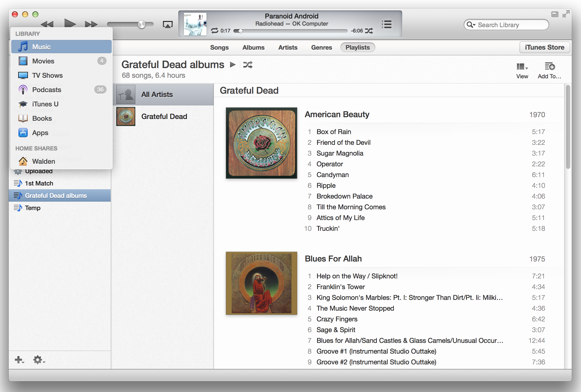
Task: Expand the Grateful Dead artist entry
Action: pos(164,116)
